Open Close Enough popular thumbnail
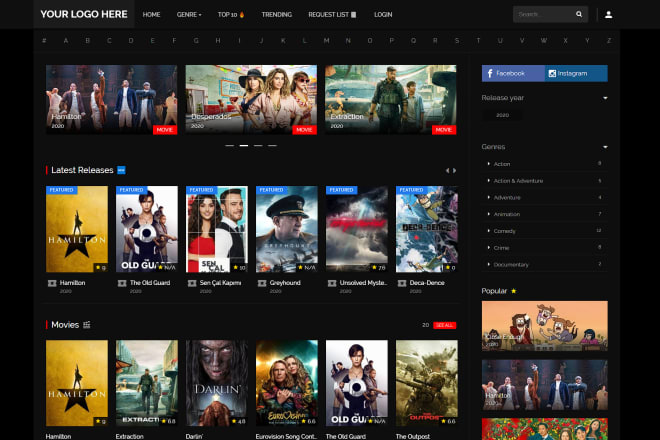660x440 pixels. pyautogui.click(x=545, y=325)
